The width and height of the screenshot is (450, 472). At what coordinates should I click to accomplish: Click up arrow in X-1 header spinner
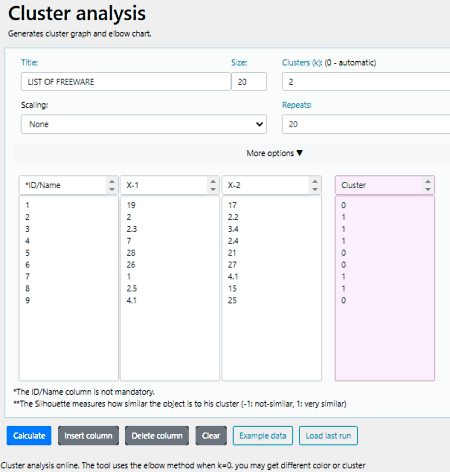[213, 181]
